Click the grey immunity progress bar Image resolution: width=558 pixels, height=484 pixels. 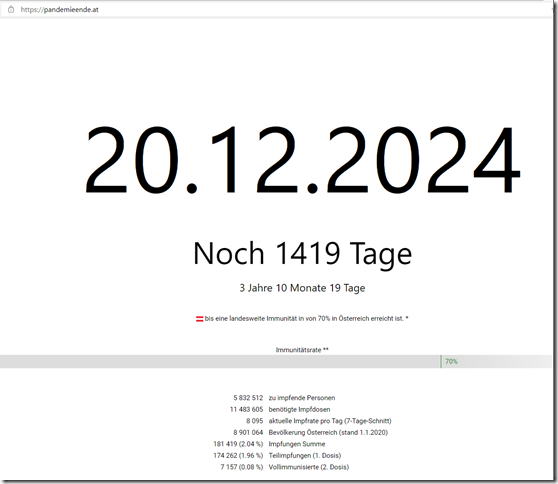pyautogui.click(x=276, y=362)
